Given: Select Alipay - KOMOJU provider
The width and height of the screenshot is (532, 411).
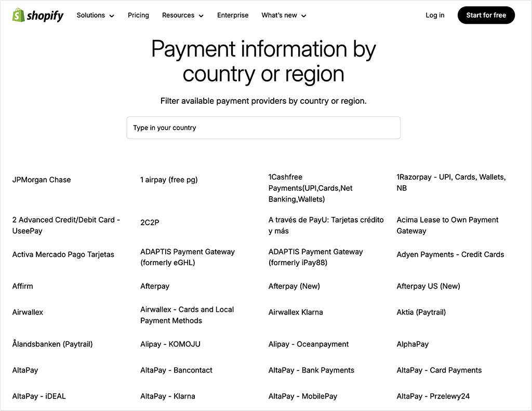Looking at the screenshot, I should tap(170, 344).
